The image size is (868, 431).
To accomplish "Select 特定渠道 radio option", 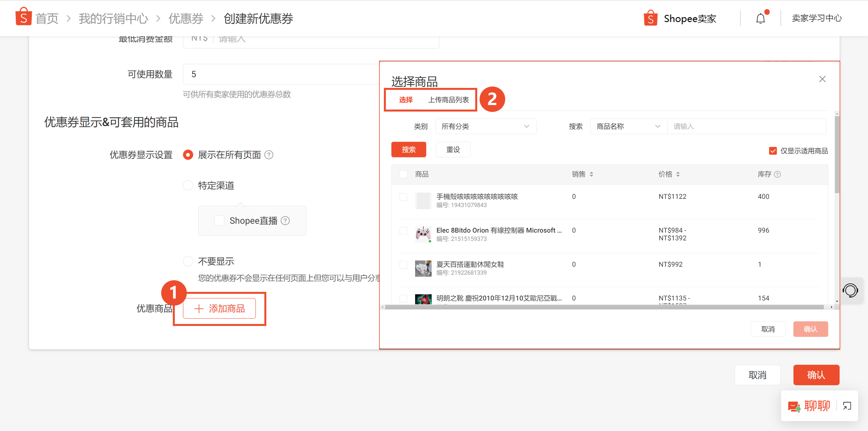I will [188, 185].
